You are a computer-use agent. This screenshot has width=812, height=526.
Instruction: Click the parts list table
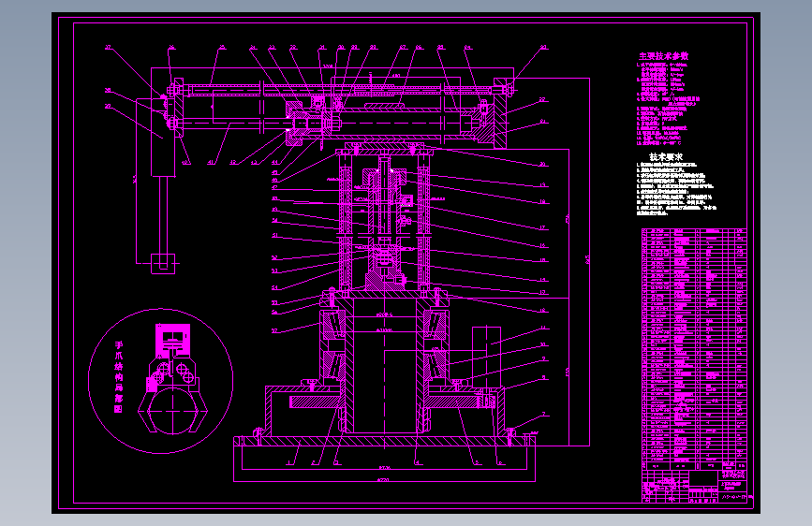coord(694,348)
